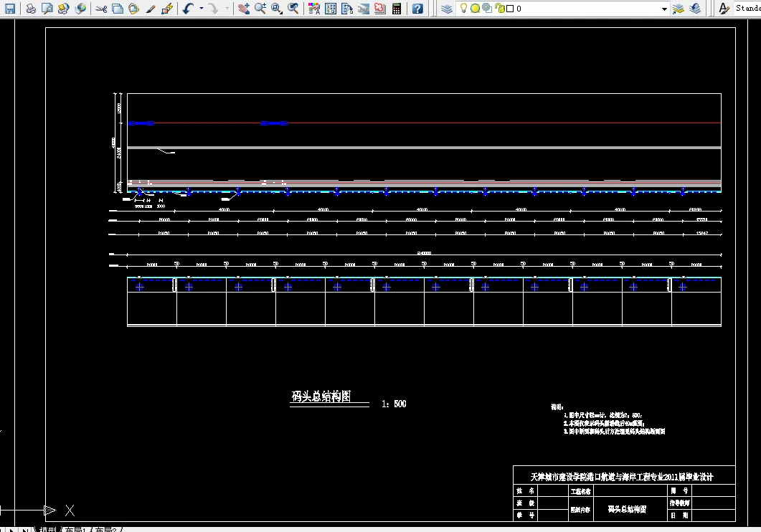Click the Zoom Previous icon
This screenshot has height=532, width=761.
pos(293,8)
